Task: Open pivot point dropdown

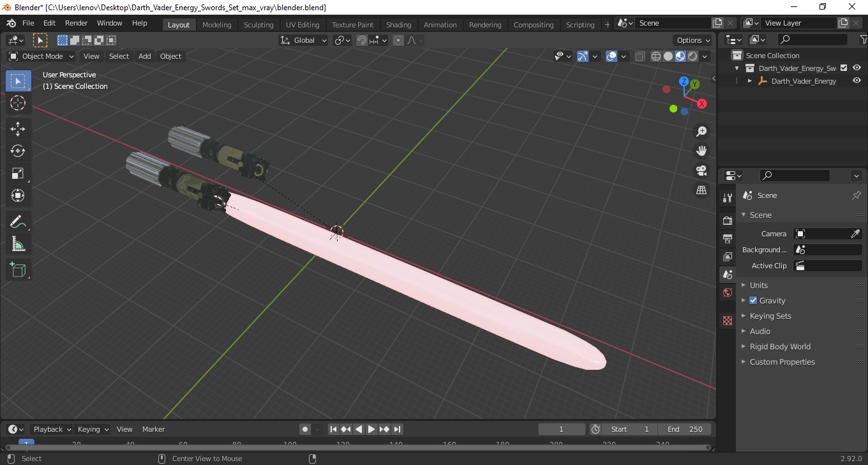Action: (x=343, y=40)
